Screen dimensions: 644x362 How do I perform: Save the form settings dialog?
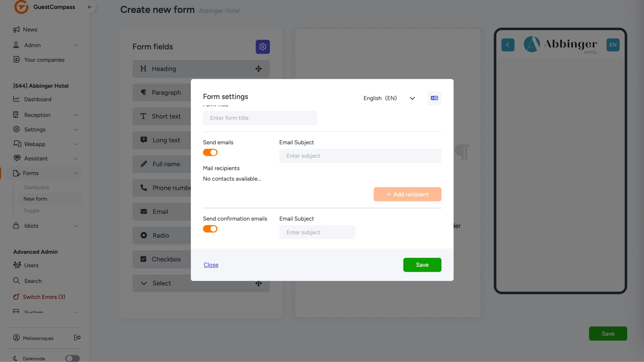pos(422,265)
